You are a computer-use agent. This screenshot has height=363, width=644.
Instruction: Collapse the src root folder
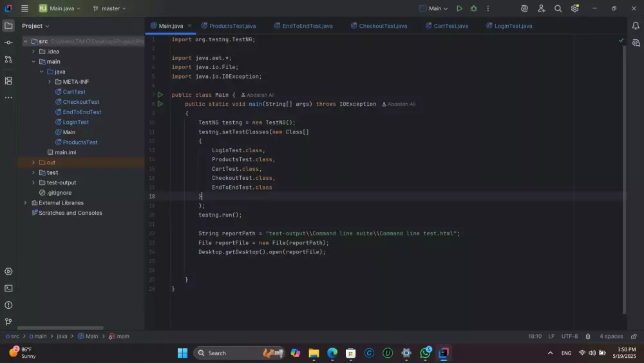click(x=26, y=41)
